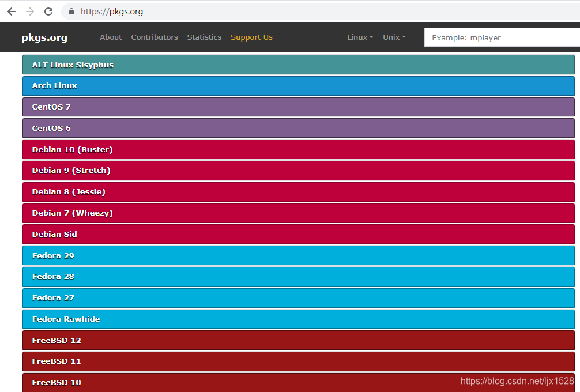Expand the Debian 10 (Buster) row
The image size is (580, 392).
299,149
